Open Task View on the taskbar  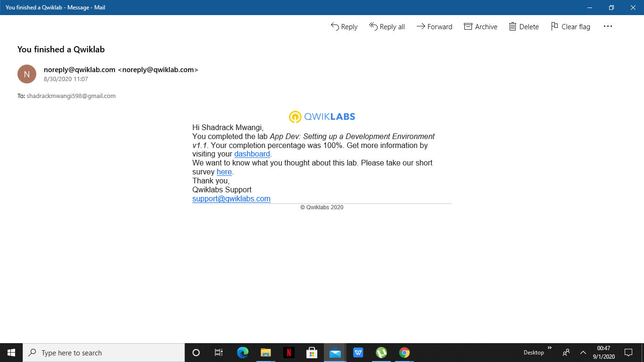219,353
